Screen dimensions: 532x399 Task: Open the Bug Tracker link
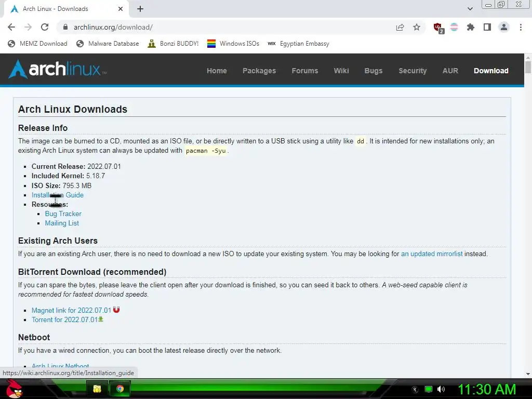(63, 214)
